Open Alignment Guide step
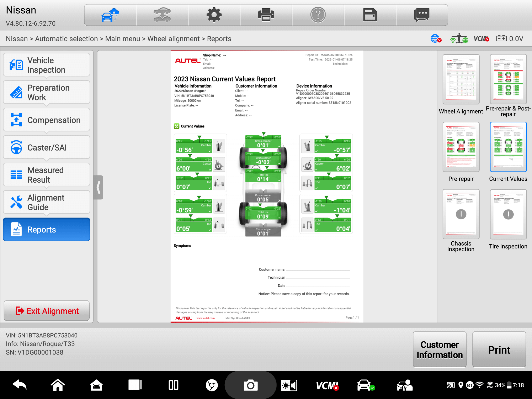This screenshot has width=532, height=399. pos(47,202)
